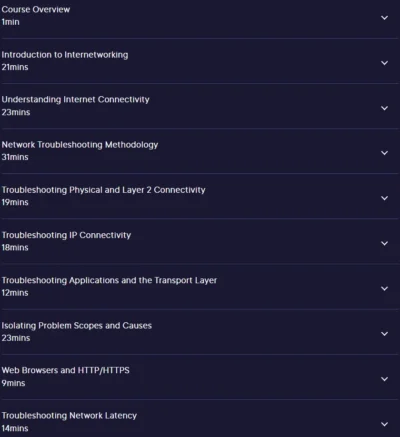400x437 pixels.
Task: Expand Troubleshooting Network Latency chevron
Action: tap(384, 424)
